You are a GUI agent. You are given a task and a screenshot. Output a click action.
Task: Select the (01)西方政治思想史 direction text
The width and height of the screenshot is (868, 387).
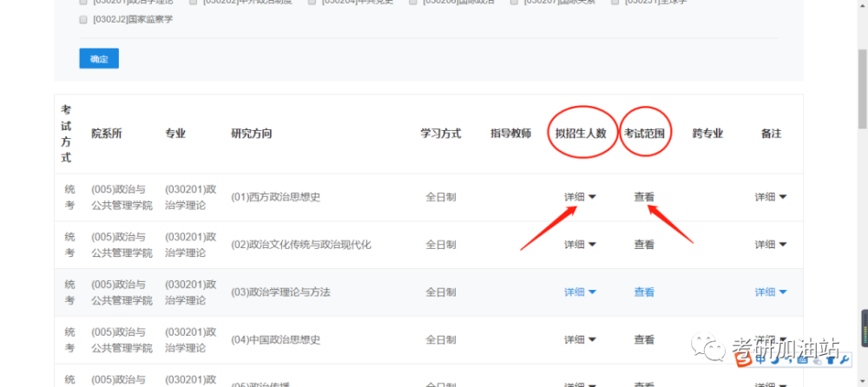pyautogui.click(x=276, y=197)
